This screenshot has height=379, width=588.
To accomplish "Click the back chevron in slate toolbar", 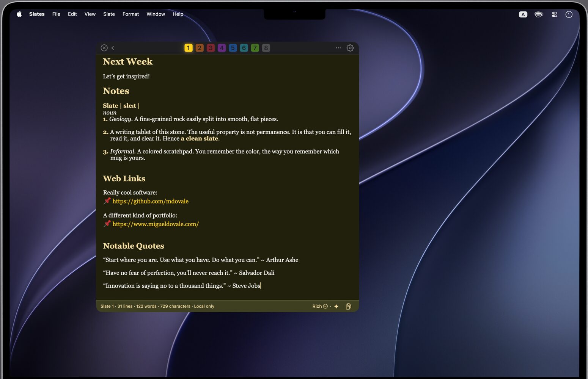I will point(113,48).
